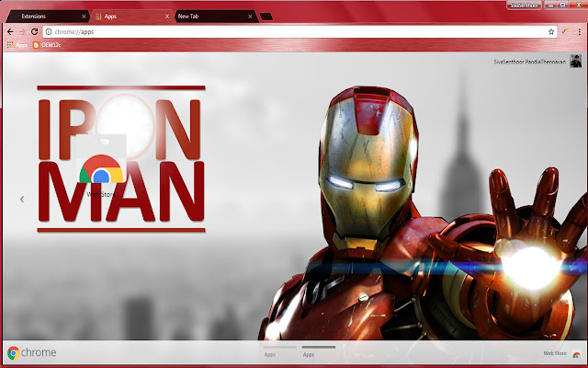Select the first Apps page indicator at the bottom
This screenshot has height=368, width=588.
[279, 351]
